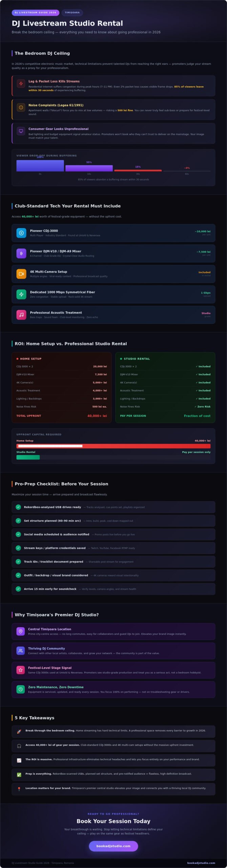Click the purple DJM-V10 mixer icon

click(21, 253)
